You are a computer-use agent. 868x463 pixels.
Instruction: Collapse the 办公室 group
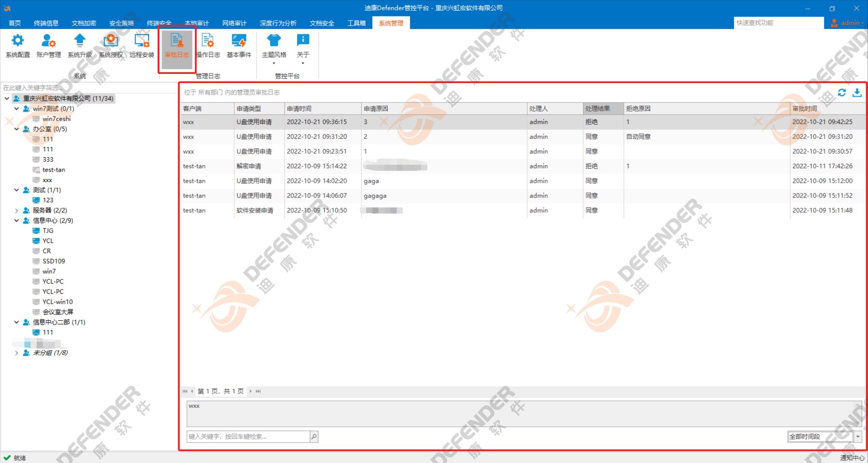(16, 129)
